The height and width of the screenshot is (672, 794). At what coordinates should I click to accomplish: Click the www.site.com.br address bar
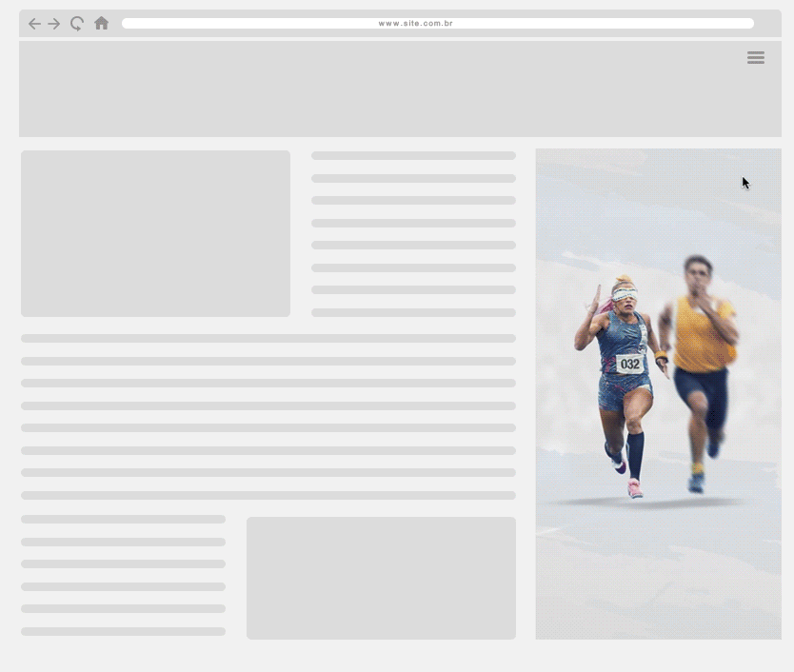(438, 23)
